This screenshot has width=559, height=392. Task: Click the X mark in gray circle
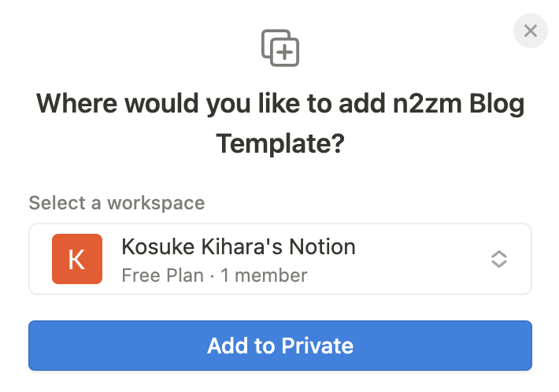531,31
